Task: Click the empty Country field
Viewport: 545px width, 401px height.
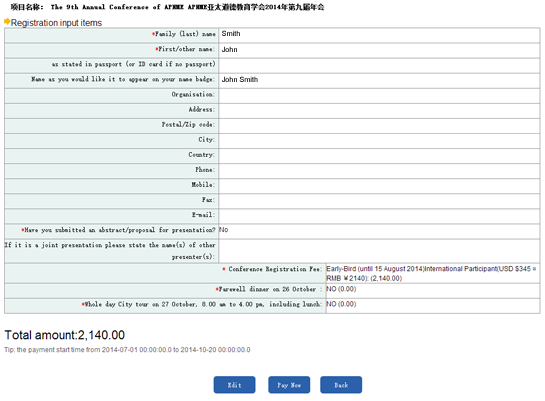Action: click(x=379, y=156)
